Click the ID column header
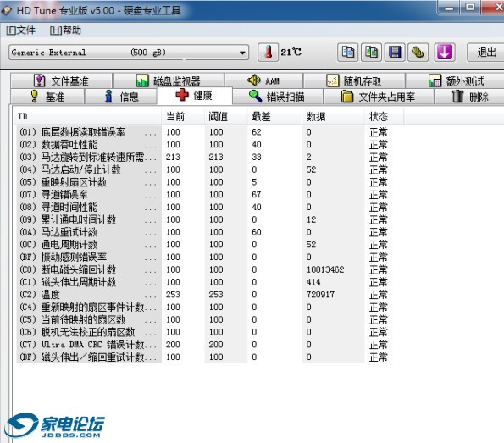 click(x=86, y=116)
